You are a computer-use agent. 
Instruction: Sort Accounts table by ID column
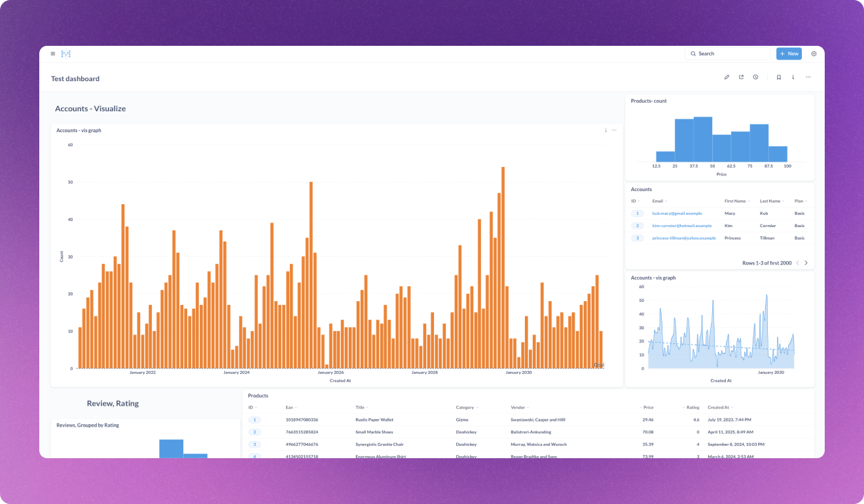(636, 201)
